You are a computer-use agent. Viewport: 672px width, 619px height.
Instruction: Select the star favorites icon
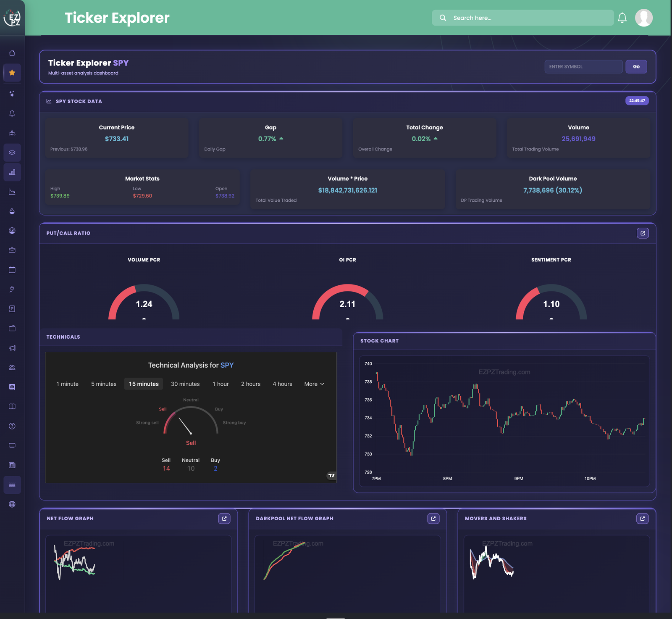[12, 73]
